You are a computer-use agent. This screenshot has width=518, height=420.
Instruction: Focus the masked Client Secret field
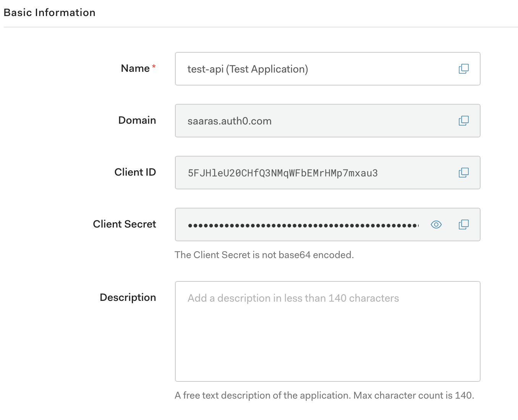(302, 225)
